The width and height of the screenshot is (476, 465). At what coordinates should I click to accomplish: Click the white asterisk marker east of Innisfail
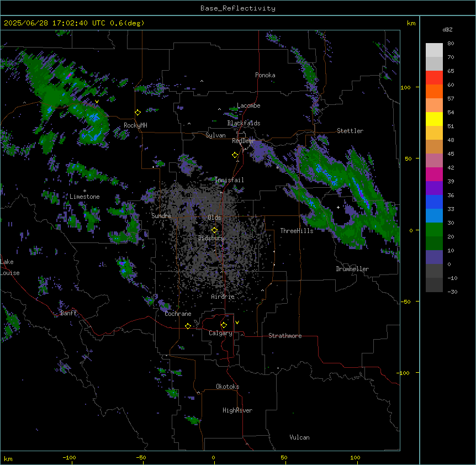[x=277, y=167]
